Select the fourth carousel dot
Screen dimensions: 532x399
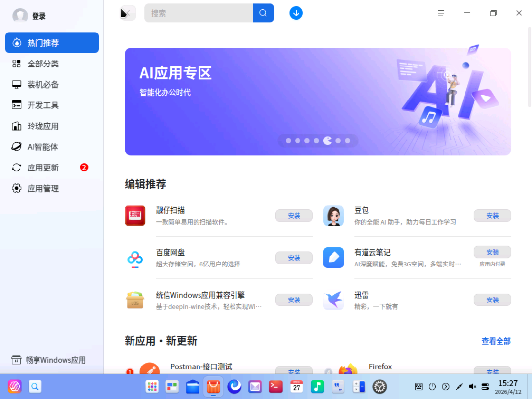tap(316, 141)
